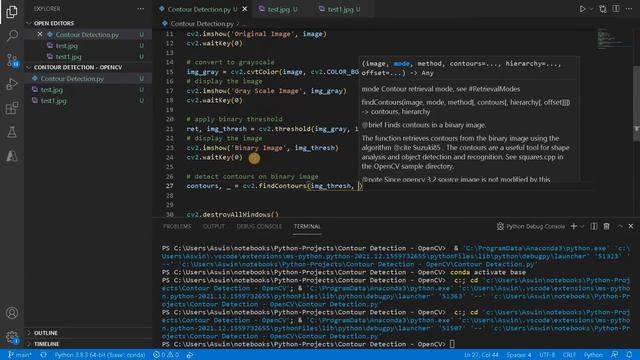Select the Python language mode
640x360 pixels.
pyautogui.click(x=593, y=355)
